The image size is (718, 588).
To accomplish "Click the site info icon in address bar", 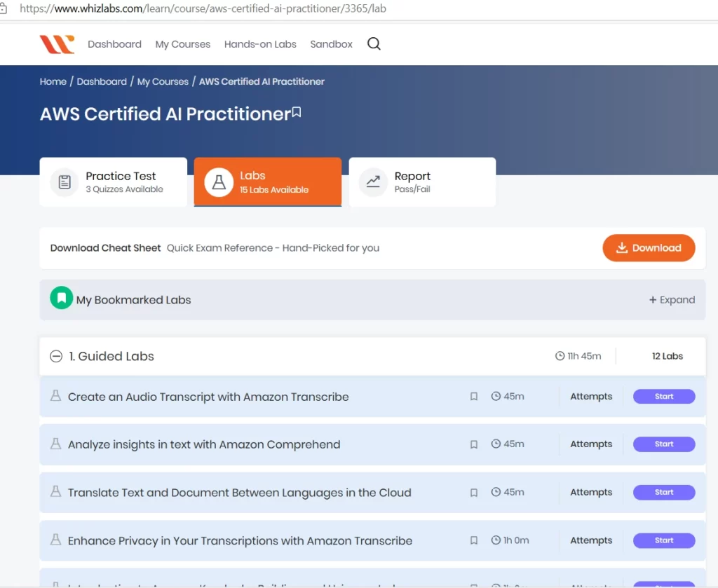I will tap(3, 8).
